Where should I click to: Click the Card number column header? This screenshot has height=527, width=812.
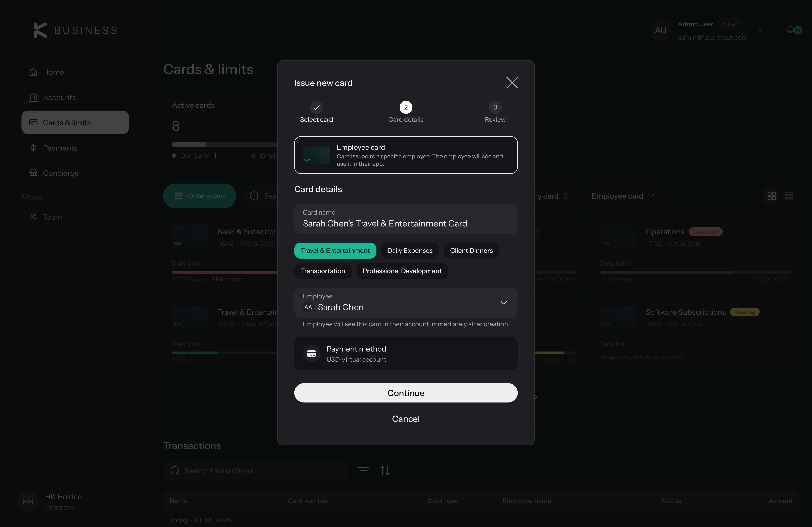tap(307, 501)
